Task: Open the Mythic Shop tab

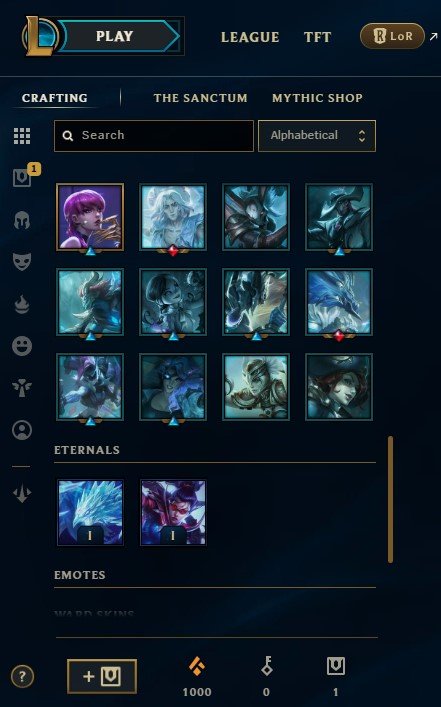Action: pos(317,98)
